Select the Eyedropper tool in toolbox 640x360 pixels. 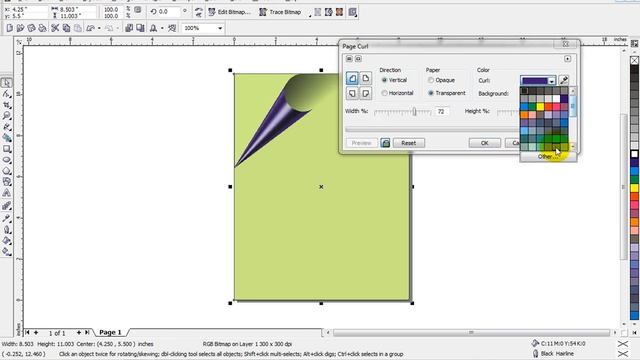(x=7, y=218)
